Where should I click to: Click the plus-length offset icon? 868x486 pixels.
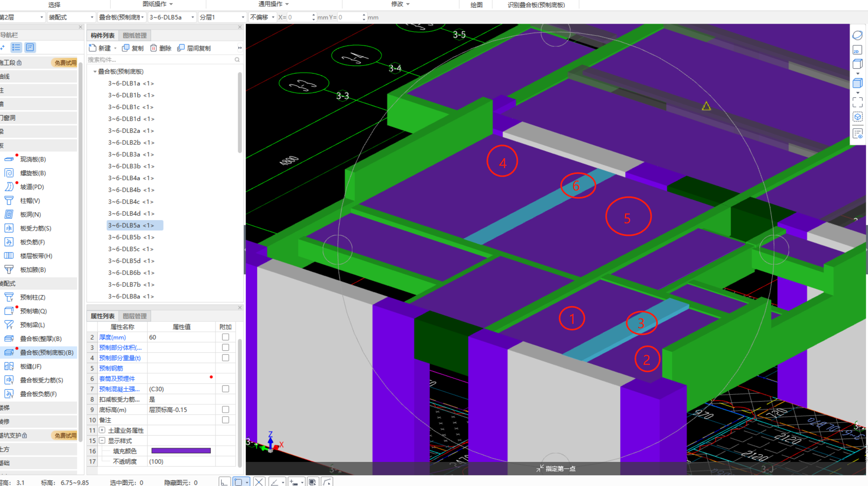coord(294,482)
